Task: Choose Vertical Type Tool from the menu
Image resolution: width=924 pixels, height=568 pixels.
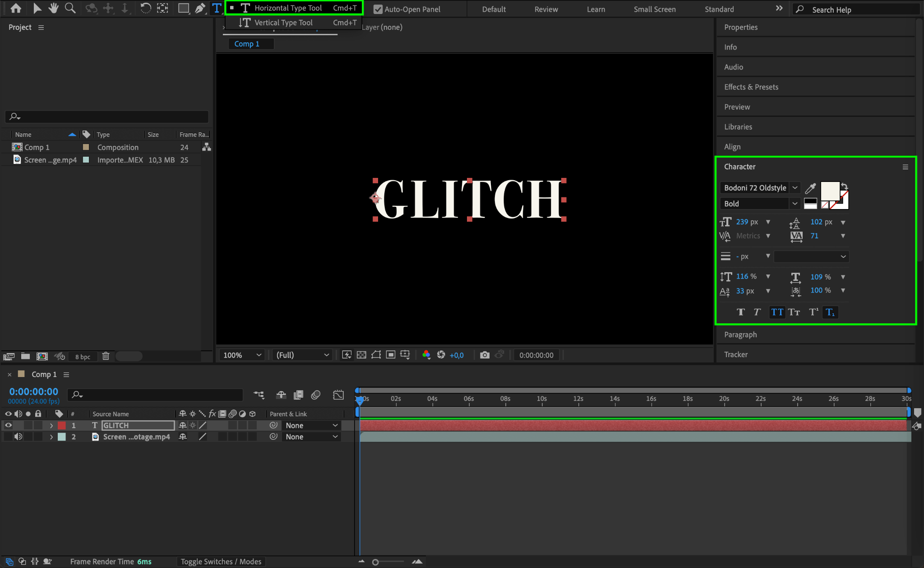Action: [x=283, y=23]
